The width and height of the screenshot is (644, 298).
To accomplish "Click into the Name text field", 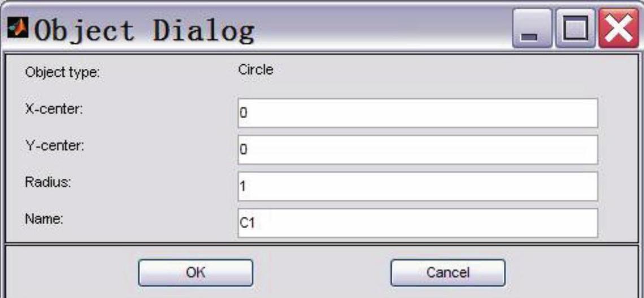I will pyautogui.click(x=417, y=223).
